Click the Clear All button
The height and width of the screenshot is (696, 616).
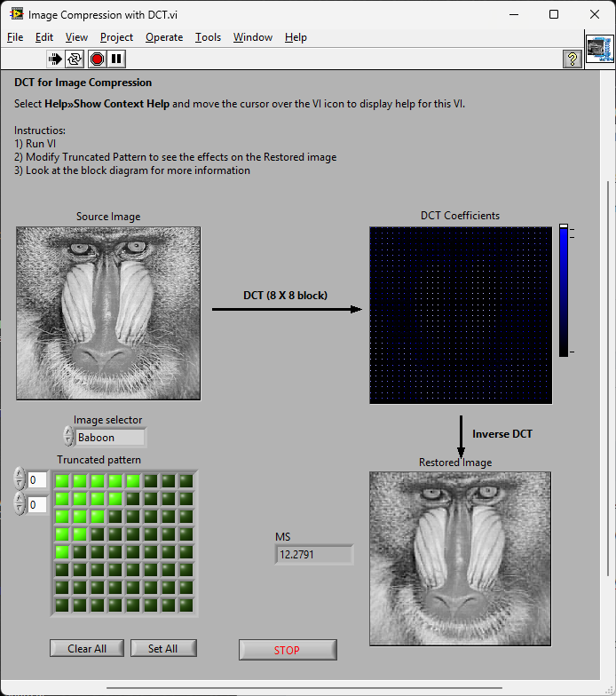click(87, 649)
